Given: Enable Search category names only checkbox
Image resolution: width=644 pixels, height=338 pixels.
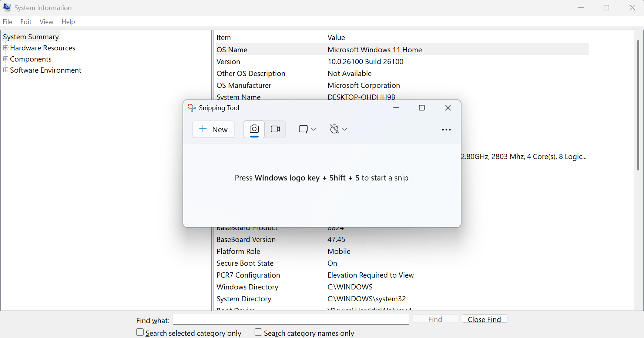Looking at the screenshot, I should 258,332.
